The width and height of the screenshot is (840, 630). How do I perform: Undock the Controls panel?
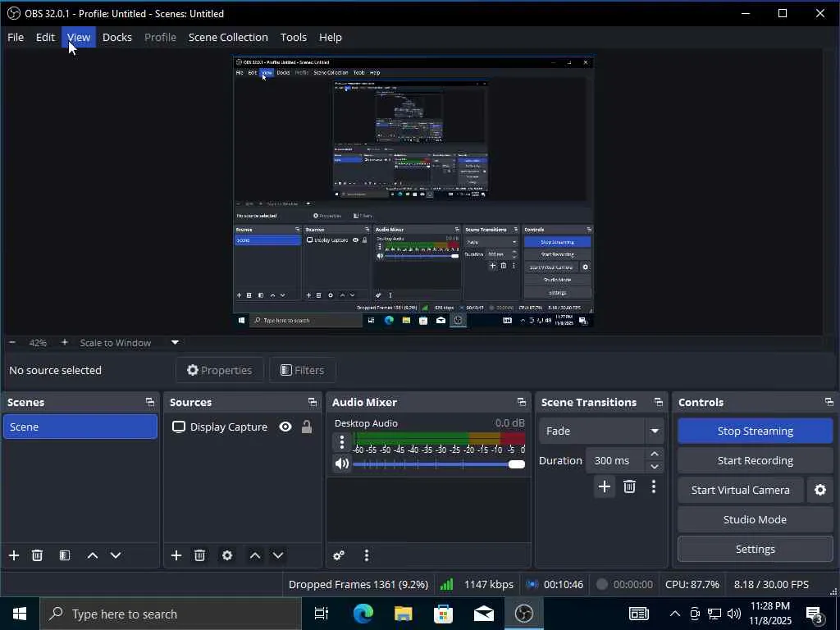(x=829, y=402)
